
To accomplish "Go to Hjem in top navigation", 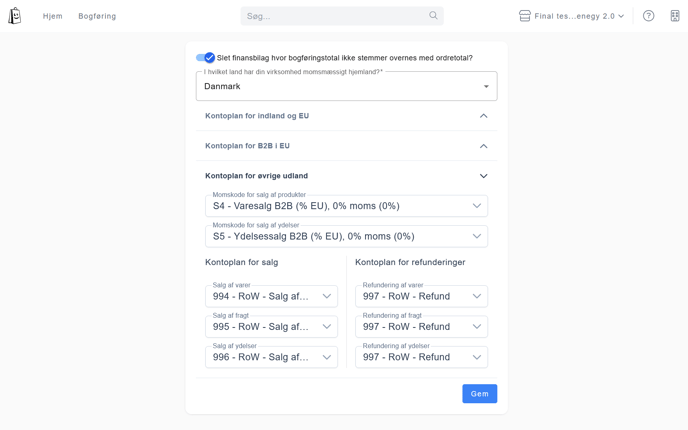I will tap(53, 16).
